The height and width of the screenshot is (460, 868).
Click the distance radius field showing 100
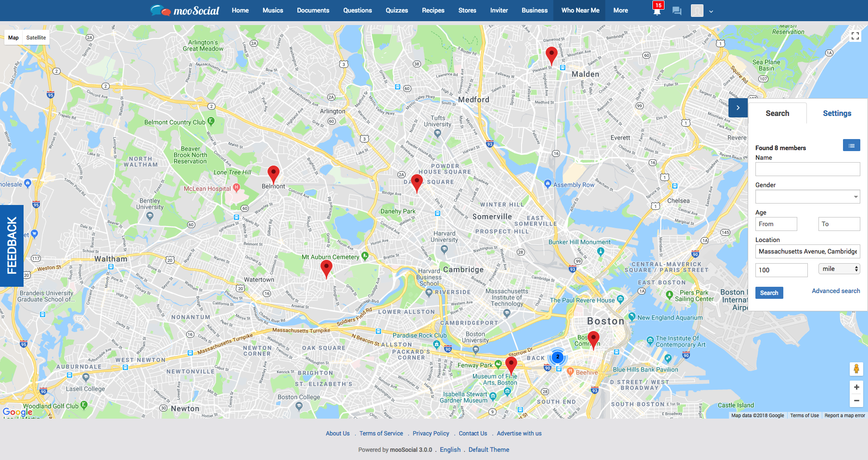tap(781, 270)
